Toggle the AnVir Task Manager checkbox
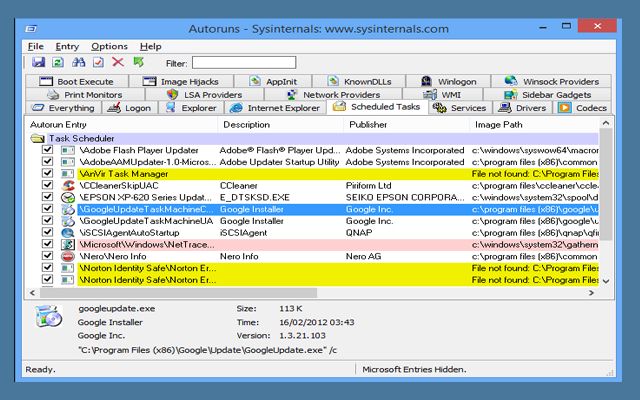 (47, 173)
